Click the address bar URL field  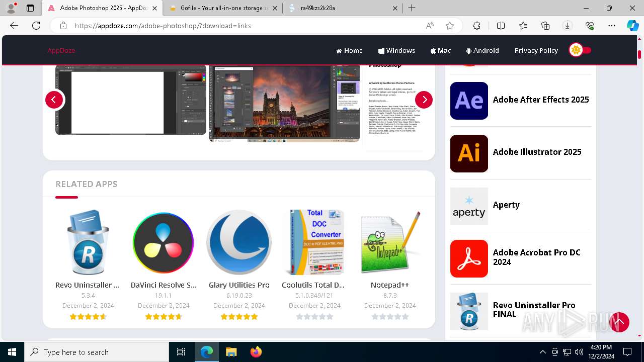247,26
